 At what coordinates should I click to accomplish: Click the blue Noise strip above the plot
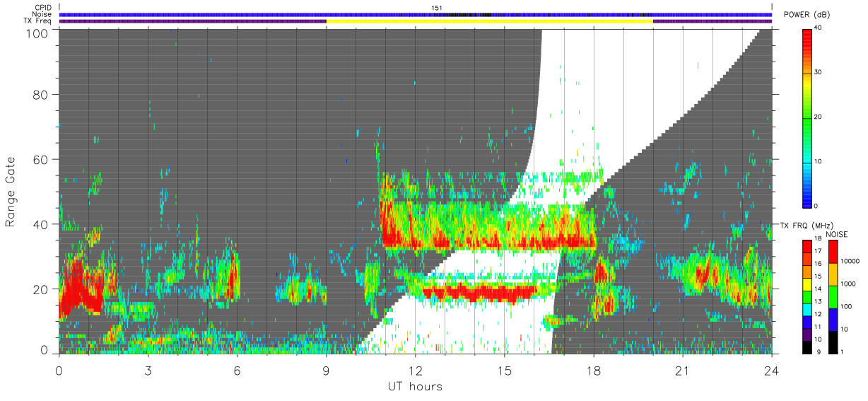click(415, 14)
